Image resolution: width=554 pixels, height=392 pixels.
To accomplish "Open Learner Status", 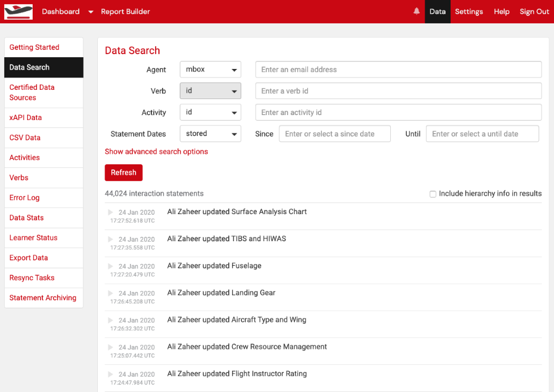I will click(x=44, y=238).
